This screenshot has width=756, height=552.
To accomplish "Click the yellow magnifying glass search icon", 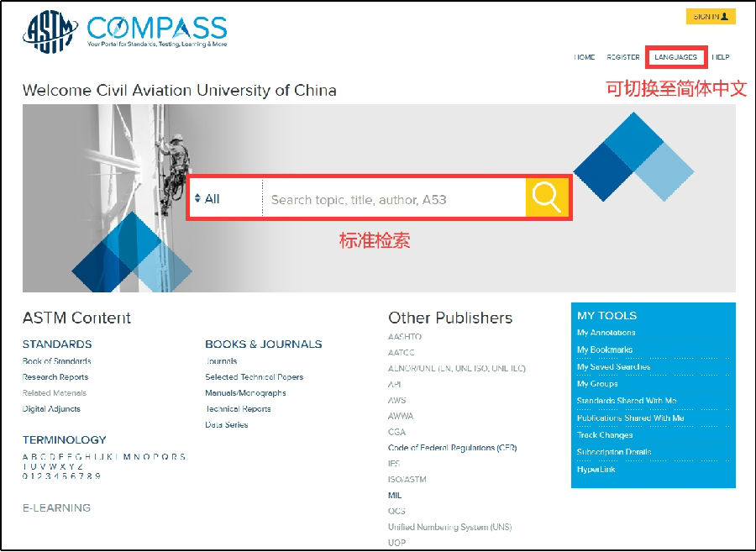I will (547, 198).
